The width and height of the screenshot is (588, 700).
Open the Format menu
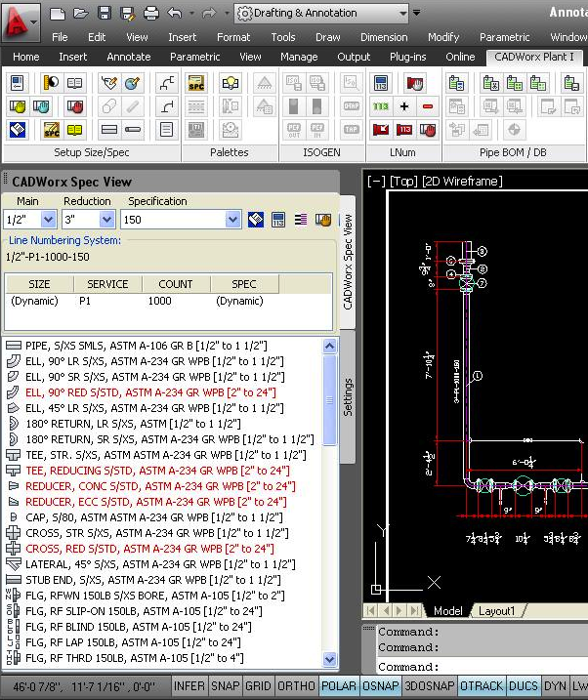pos(233,37)
